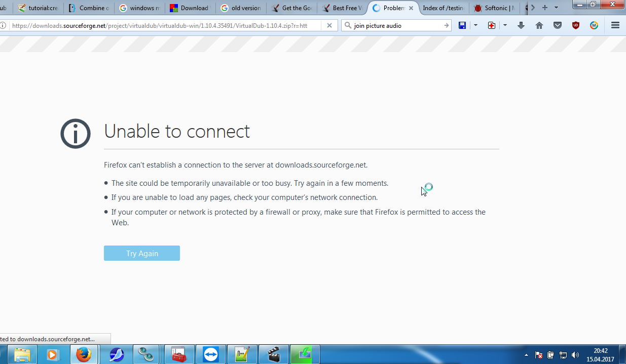Switch to the 'Index of /testin' tab
The height and width of the screenshot is (364, 626).
coord(444,8)
